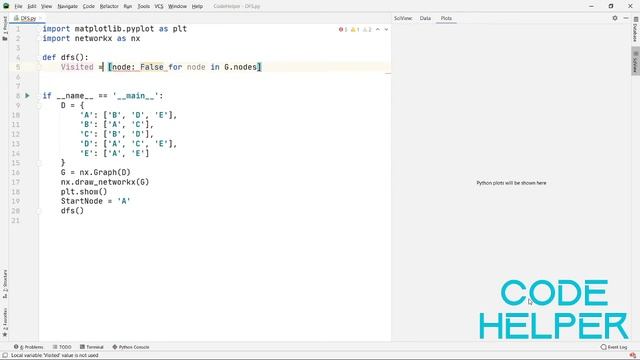Image resolution: width=640 pixels, height=360 pixels.
Task: Click the fold marker at line 20
Action: pyautogui.click(x=39, y=211)
